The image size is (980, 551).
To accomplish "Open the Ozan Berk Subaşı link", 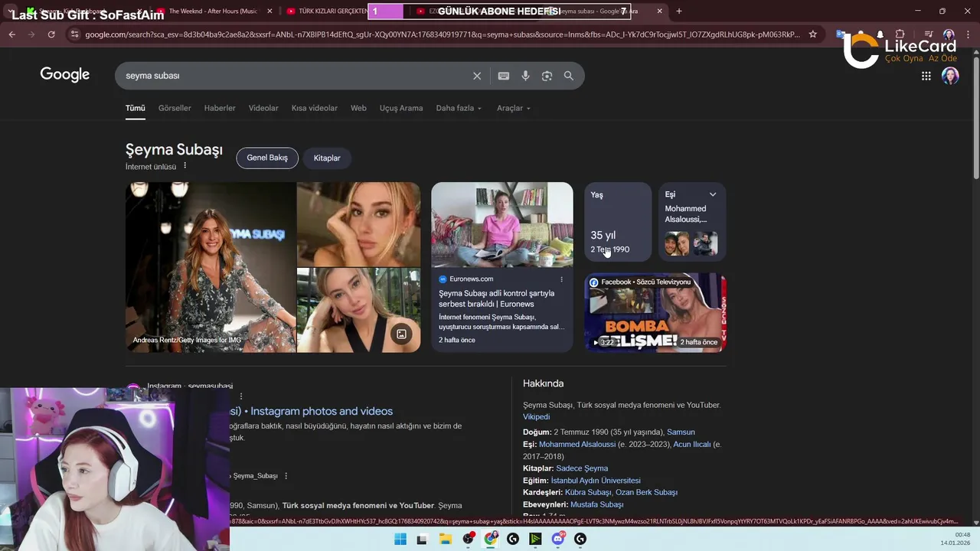I will (646, 492).
